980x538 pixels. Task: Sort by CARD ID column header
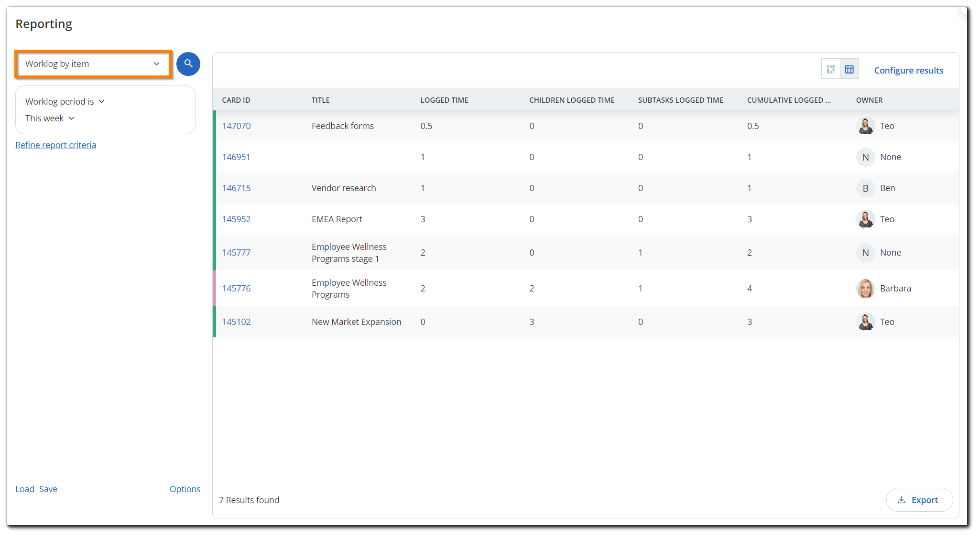(236, 100)
